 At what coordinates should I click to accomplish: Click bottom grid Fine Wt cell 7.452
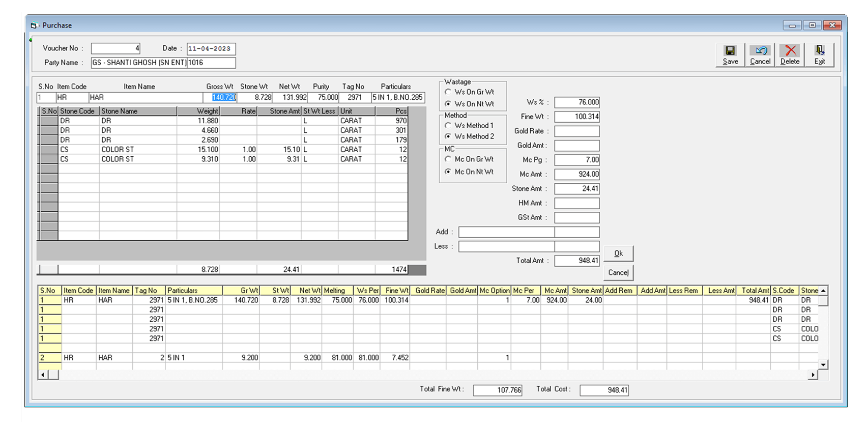click(395, 358)
